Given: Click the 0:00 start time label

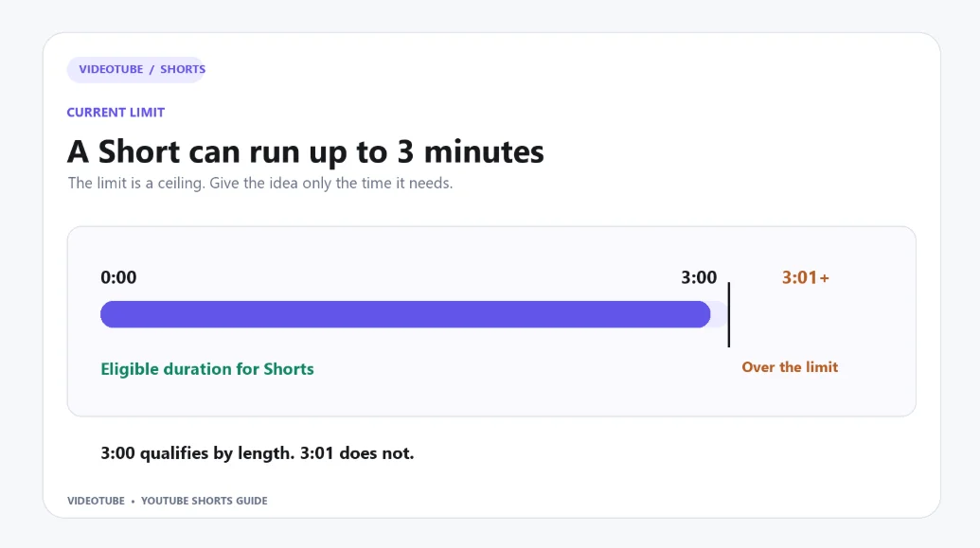Looking at the screenshot, I should [x=118, y=277].
